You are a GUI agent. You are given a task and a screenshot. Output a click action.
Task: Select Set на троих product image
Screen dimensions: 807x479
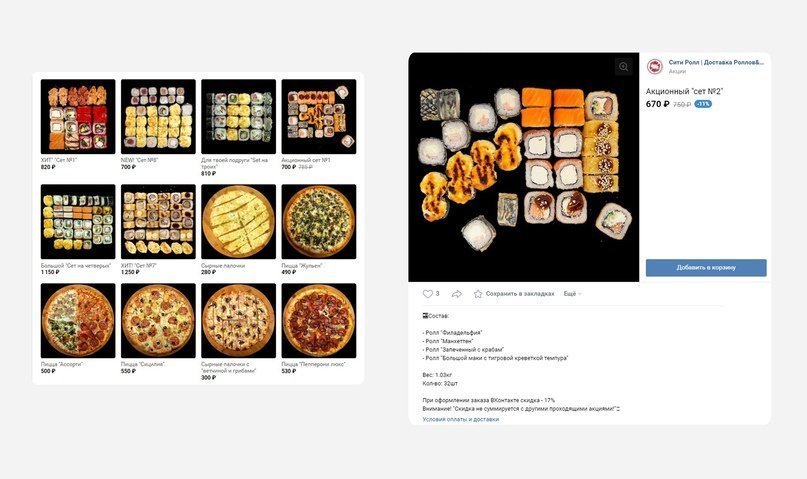click(x=238, y=116)
